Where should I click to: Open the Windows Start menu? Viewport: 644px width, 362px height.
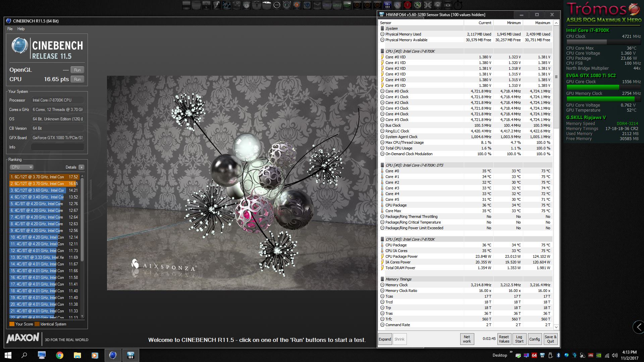click(x=8, y=355)
